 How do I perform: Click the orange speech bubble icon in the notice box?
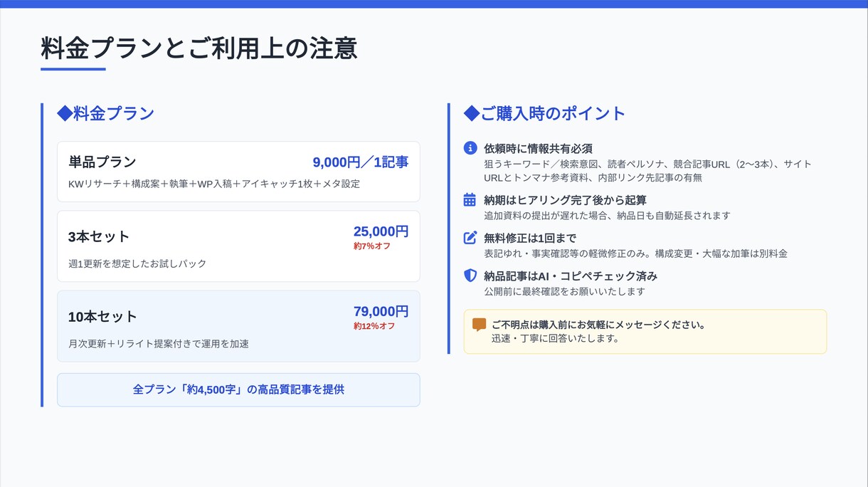tap(480, 325)
